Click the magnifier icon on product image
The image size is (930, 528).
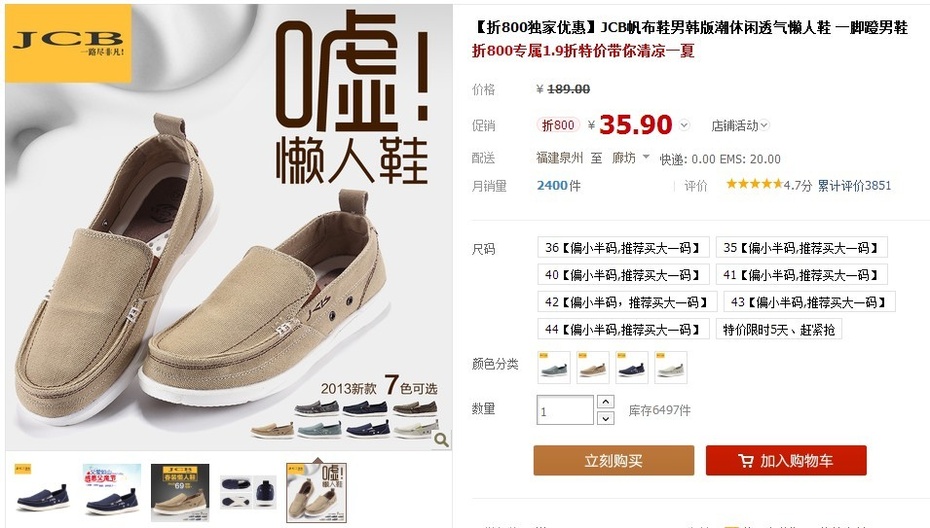(441, 440)
